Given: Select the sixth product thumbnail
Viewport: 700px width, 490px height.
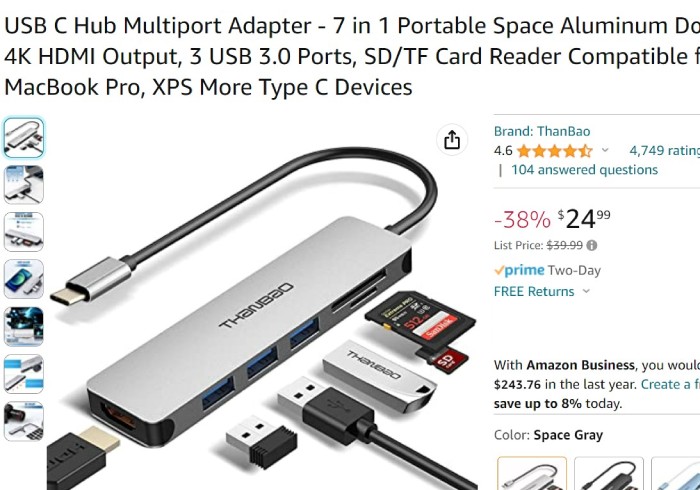Looking at the screenshot, I should pyautogui.click(x=24, y=374).
